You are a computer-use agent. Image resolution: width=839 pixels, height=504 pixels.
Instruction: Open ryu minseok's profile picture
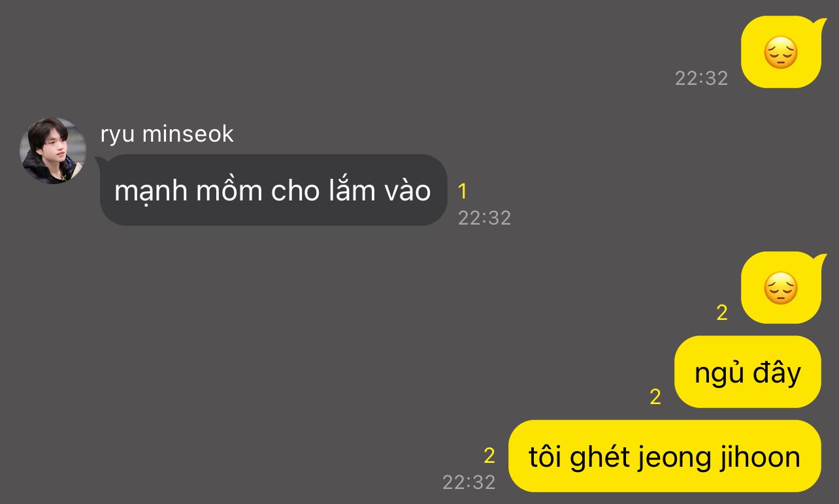click(53, 151)
